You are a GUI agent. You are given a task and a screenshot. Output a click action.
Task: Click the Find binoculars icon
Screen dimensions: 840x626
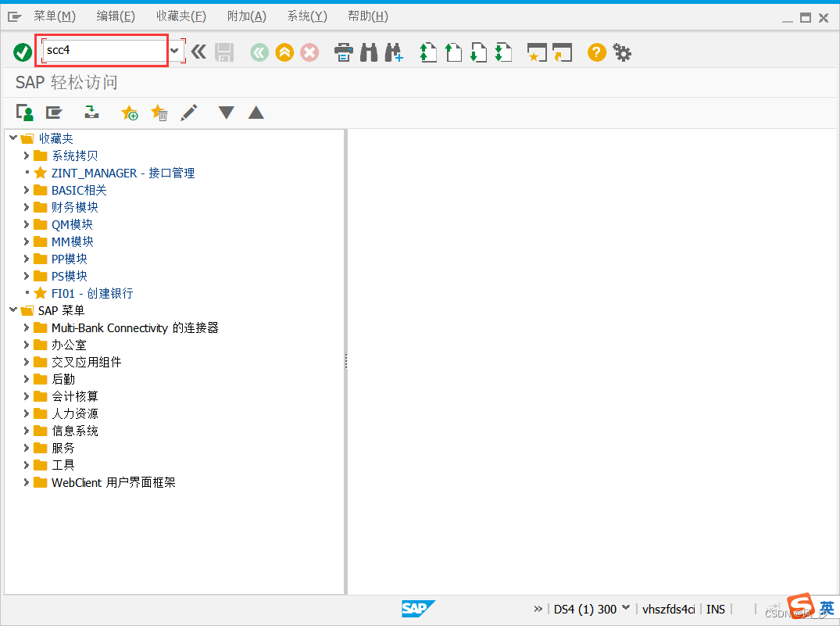(369, 52)
